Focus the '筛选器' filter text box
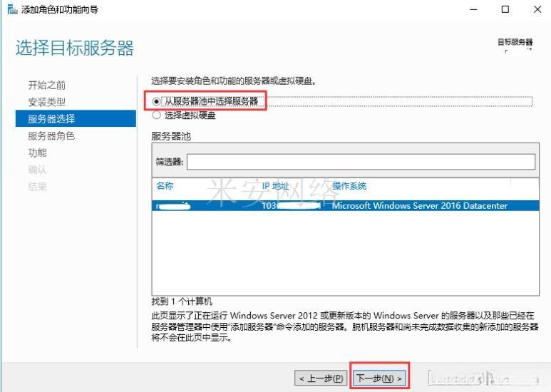This screenshot has width=551, height=392. pyautogui.click(x=360, y=162)
